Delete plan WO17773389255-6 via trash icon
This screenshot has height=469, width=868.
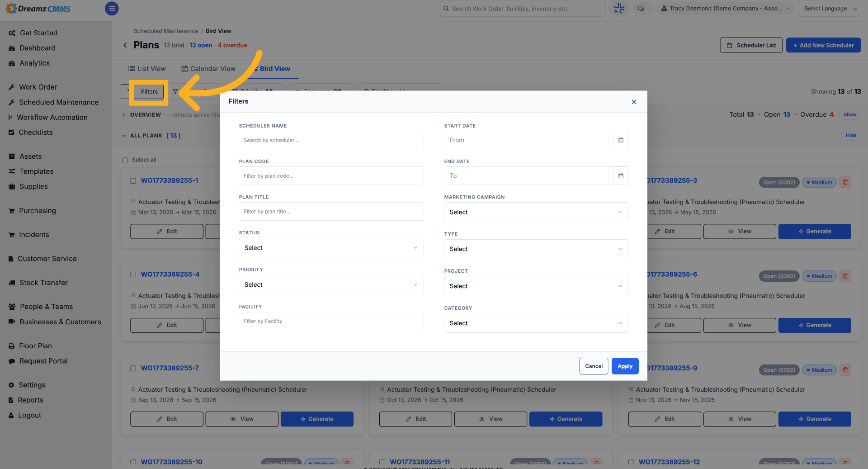pos(845,276)
